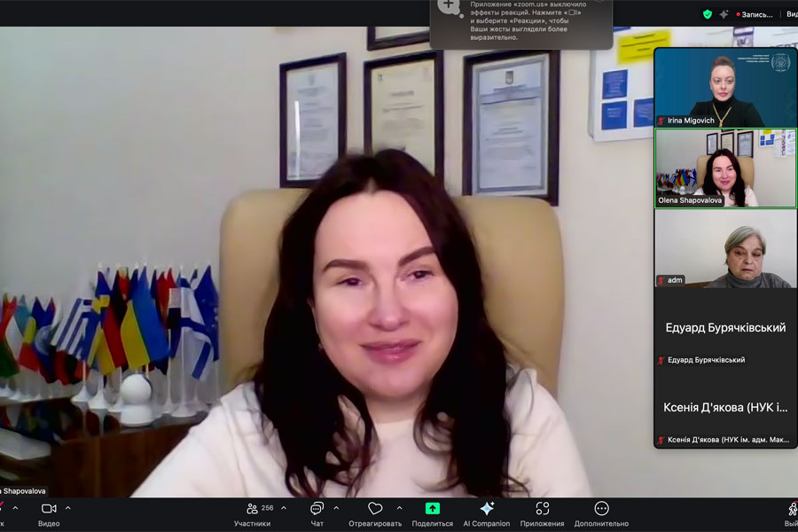Click the Olena Shapovalova name label in sidebar
This screenshot has width=798, height=532.
point(690,200)
